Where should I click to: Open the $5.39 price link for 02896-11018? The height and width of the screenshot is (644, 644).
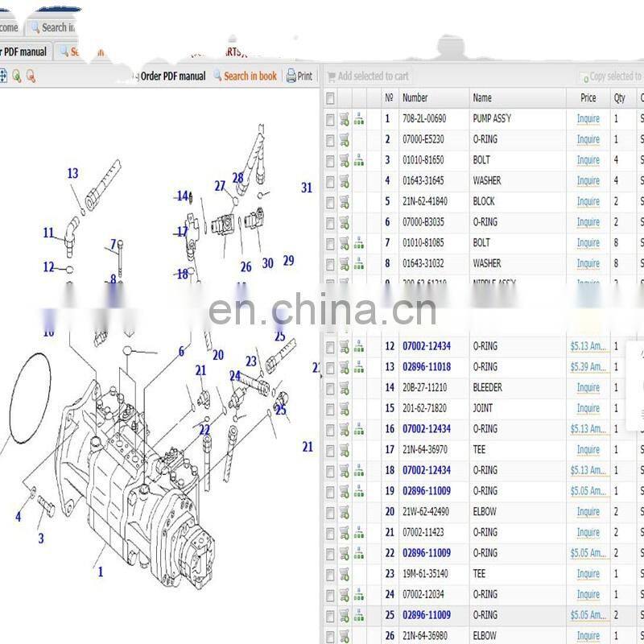587,366
